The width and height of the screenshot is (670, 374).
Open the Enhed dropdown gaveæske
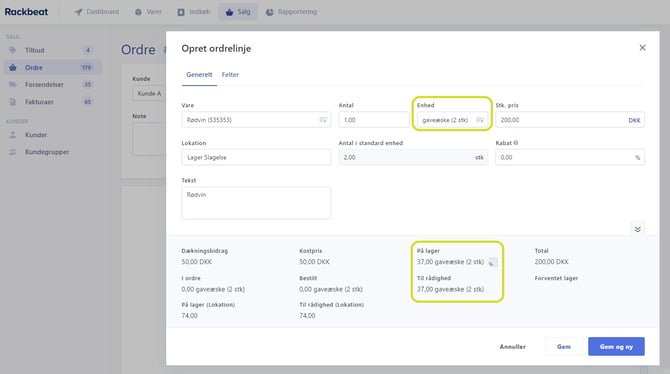452,120
